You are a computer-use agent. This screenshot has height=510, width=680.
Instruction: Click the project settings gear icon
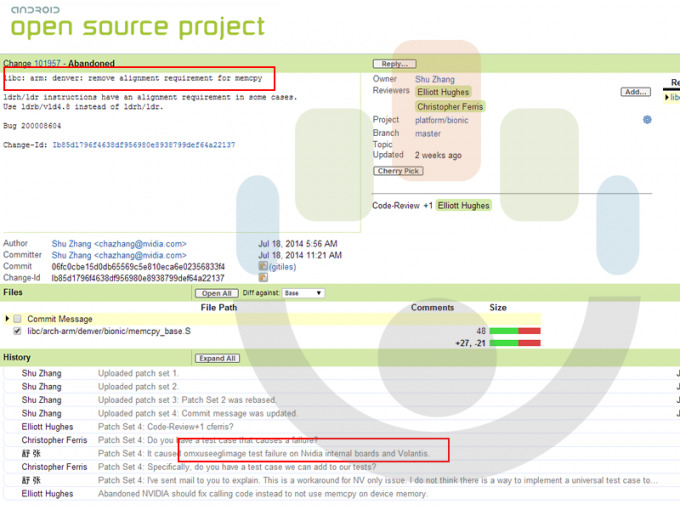[x=647, y=120]
